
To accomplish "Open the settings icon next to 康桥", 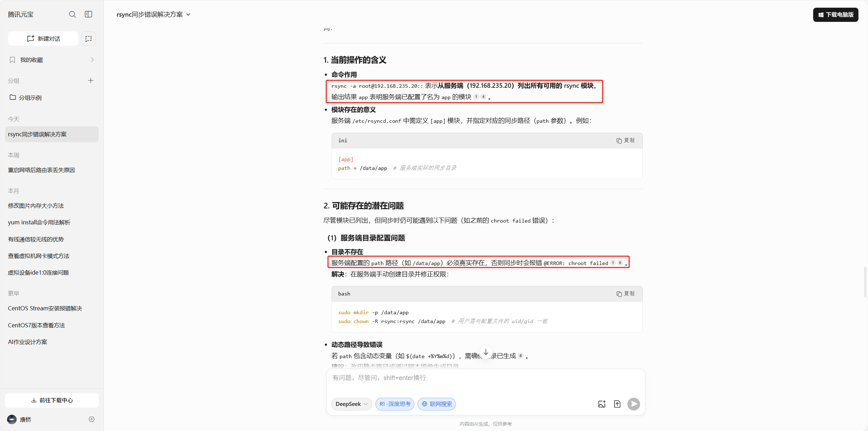I will pos(92,419).
